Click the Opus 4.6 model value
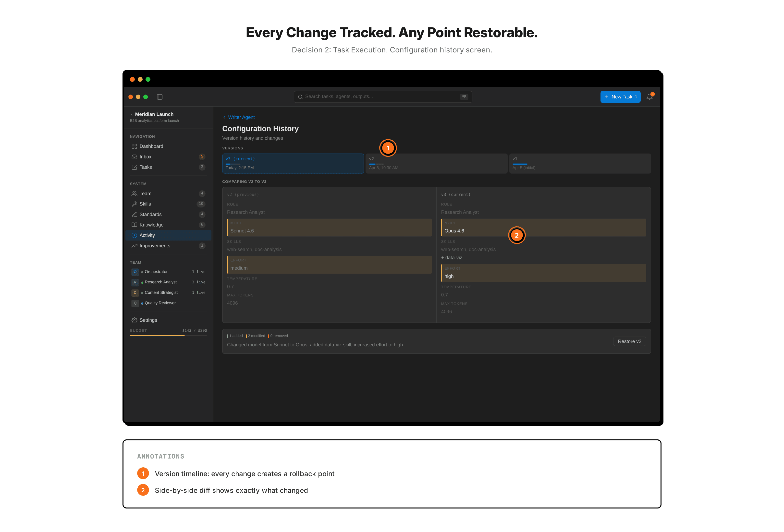The width and height of the screenshot is (784, 532). click(454, 231)
